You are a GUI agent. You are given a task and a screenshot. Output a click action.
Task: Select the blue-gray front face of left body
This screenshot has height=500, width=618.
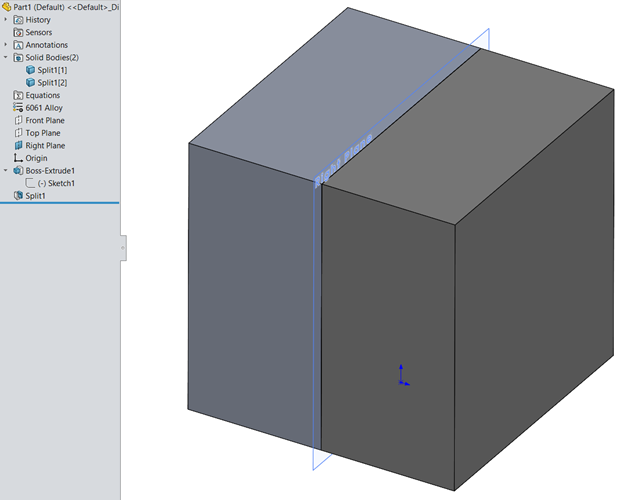(252, 296)
